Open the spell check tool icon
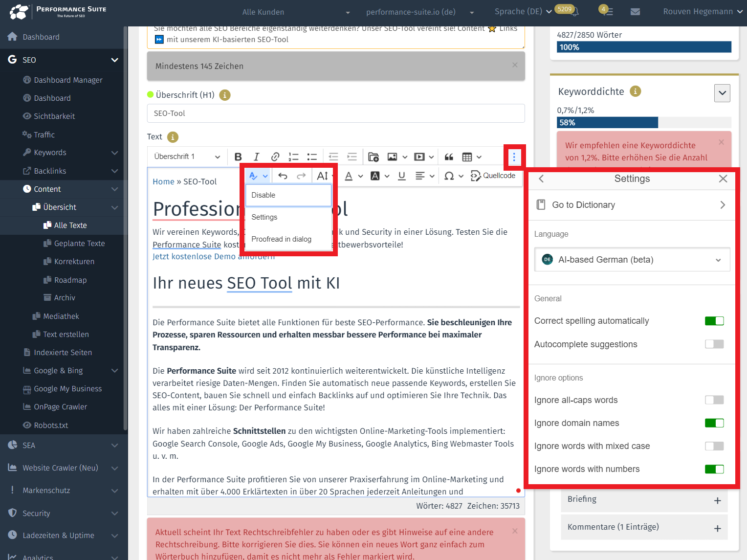The image size is (747, 560). point(253,176)
